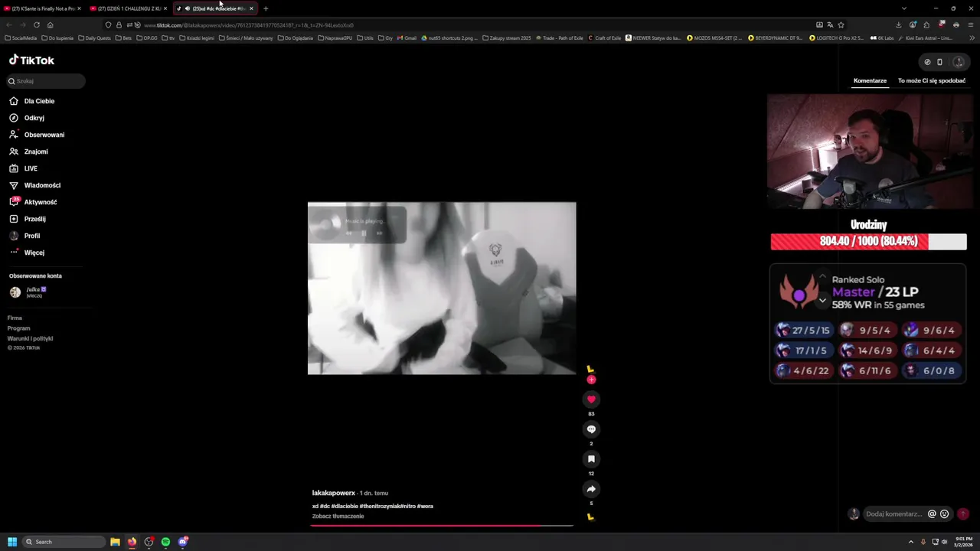
Task: Seek in the video progress bar
Action: pyautogui.click(x=442, y=526)
